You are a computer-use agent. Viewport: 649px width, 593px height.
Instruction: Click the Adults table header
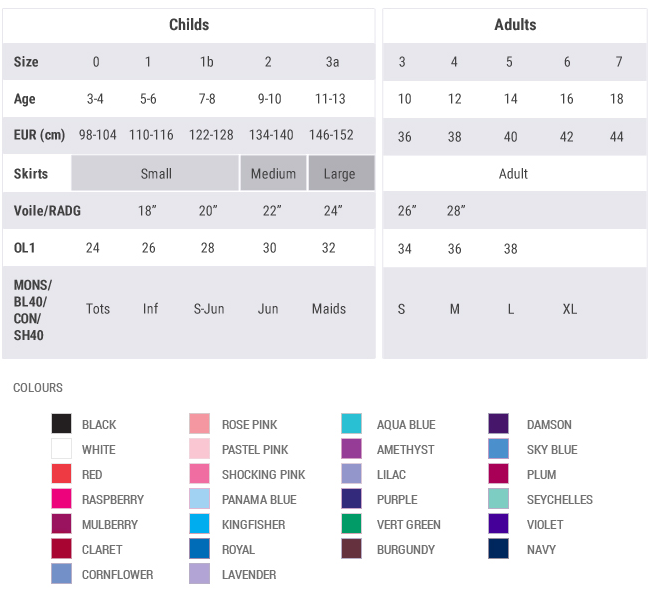(515, 25)
